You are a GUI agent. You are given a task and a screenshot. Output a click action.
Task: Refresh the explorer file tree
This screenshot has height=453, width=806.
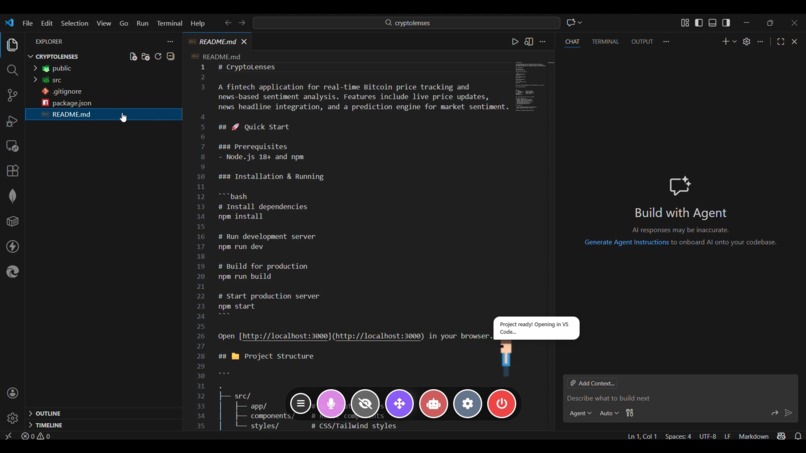click(158, 57)
